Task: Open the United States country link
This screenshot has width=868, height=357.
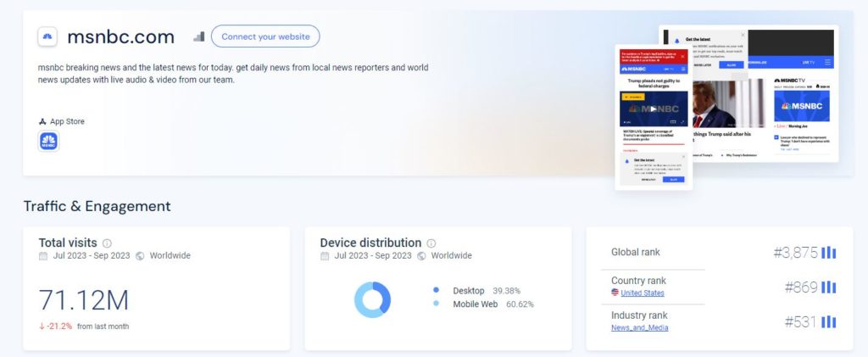Action: (x=643, y=293)
